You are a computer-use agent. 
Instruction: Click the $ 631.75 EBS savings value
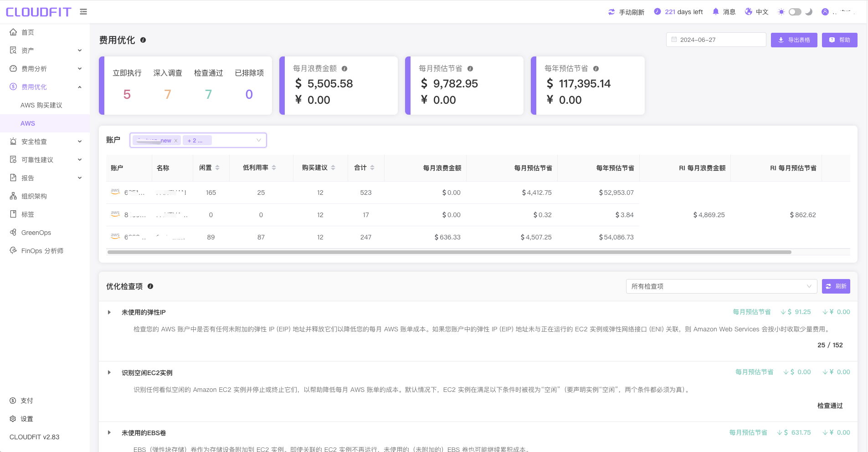coord(797,432)
